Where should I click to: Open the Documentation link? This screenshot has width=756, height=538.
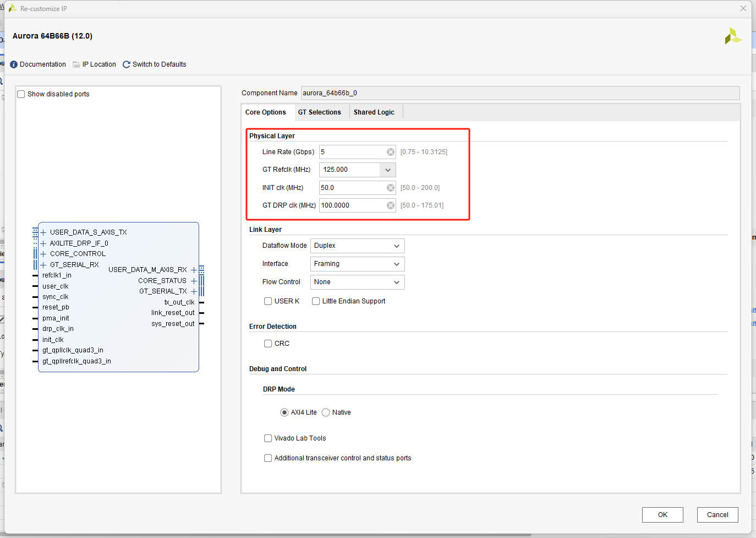(x=43, y=64)
